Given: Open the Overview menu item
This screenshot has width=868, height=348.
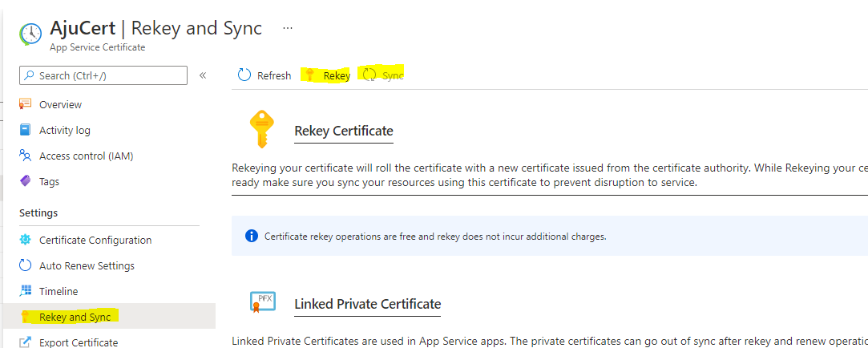Looking at the screenshot, I should click(x=60, y=104).
